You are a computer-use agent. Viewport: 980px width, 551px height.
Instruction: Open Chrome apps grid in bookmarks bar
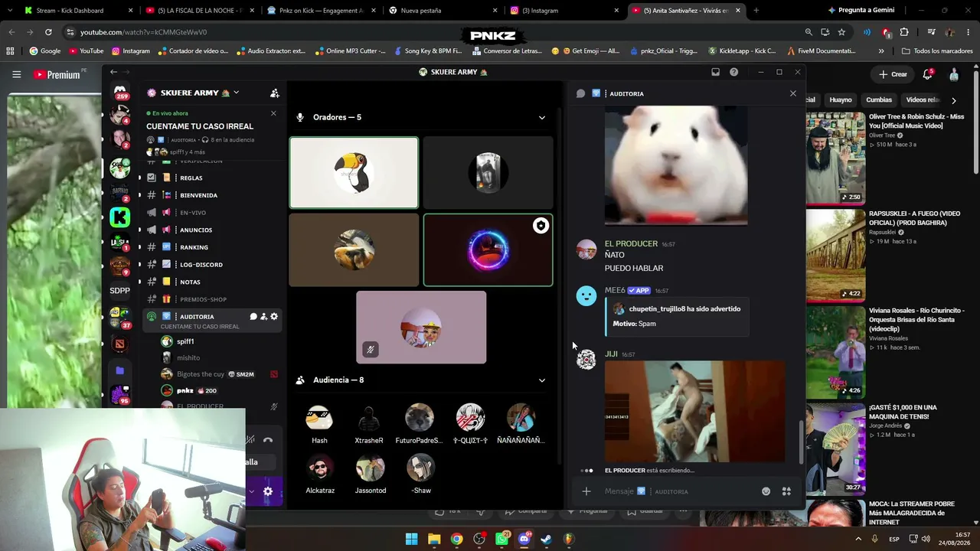point(10,51)
